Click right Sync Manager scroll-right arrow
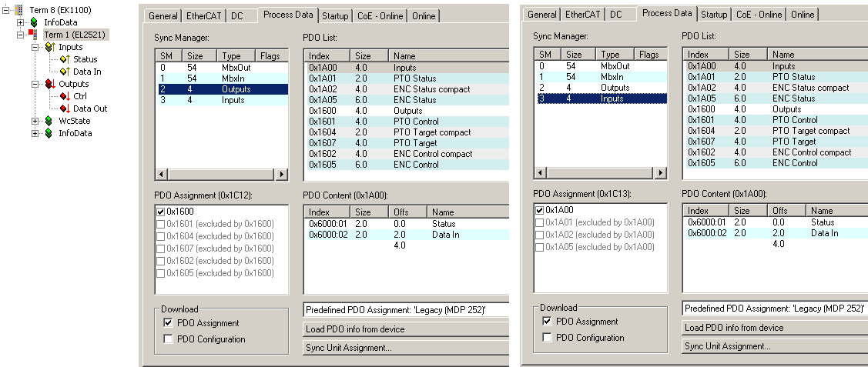The height and width of the screenshot is (367, 868). [660, 172]
